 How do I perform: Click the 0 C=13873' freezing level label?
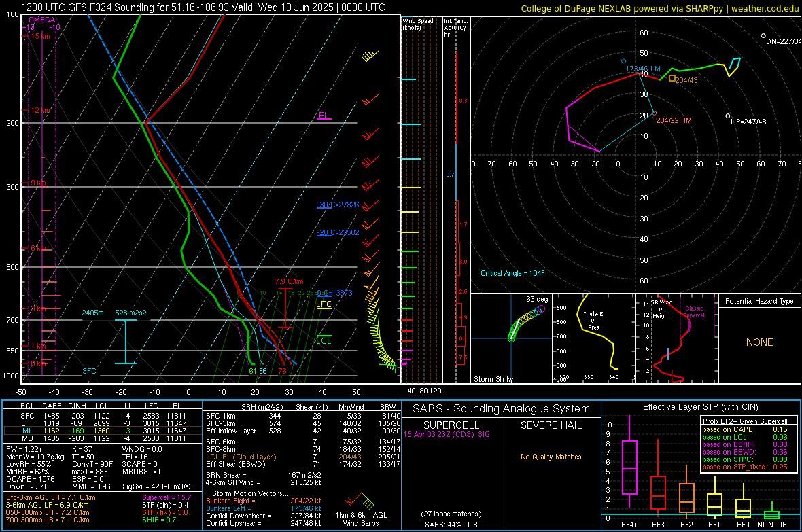coord(336,293)
